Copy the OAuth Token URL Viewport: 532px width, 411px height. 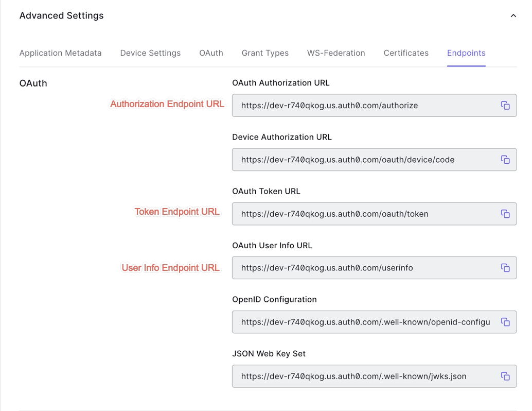pos(505,214)
